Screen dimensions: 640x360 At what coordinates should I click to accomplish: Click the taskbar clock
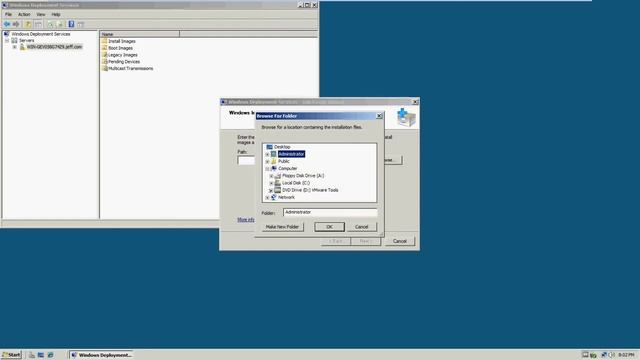click(x=626, y=355)
